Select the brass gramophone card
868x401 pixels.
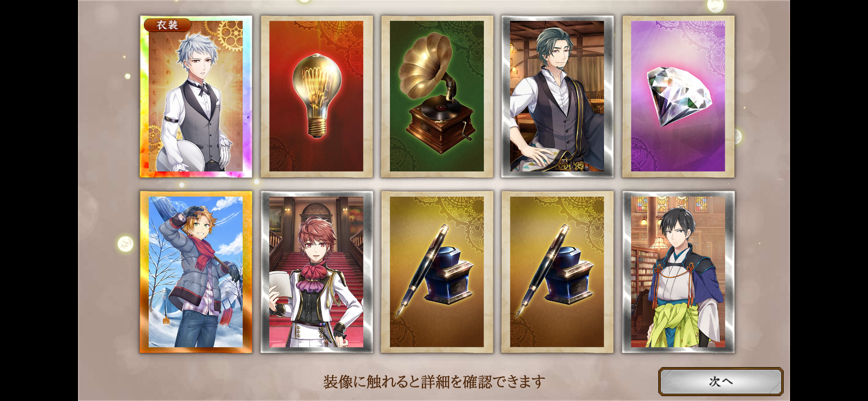pos(437,96)
